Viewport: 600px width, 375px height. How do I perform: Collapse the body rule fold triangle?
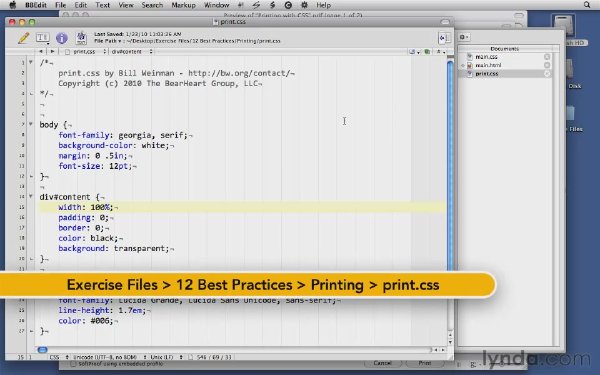[x=31, y=124]
